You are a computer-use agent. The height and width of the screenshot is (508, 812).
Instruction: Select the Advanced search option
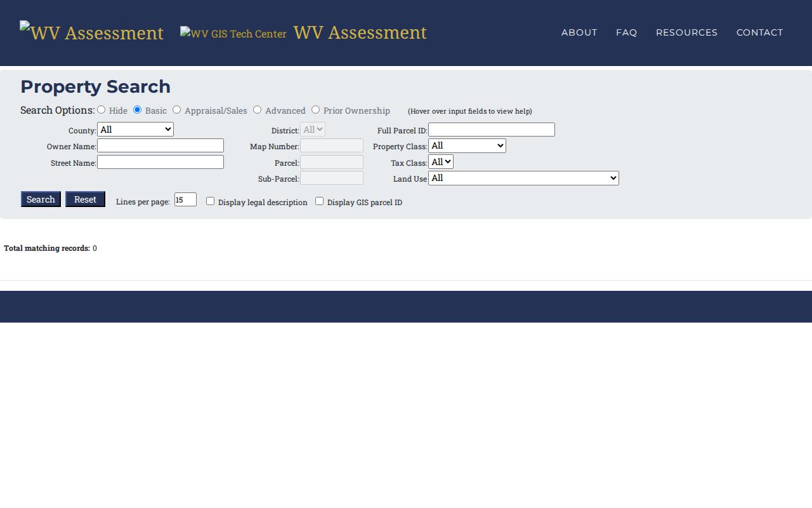click(x=257, y=110)
